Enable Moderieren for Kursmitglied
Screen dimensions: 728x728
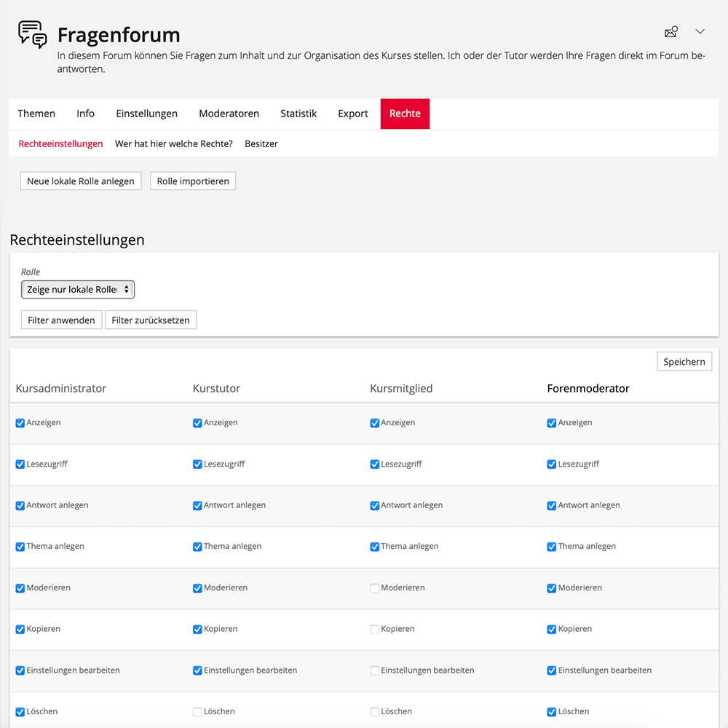point(375,588)
